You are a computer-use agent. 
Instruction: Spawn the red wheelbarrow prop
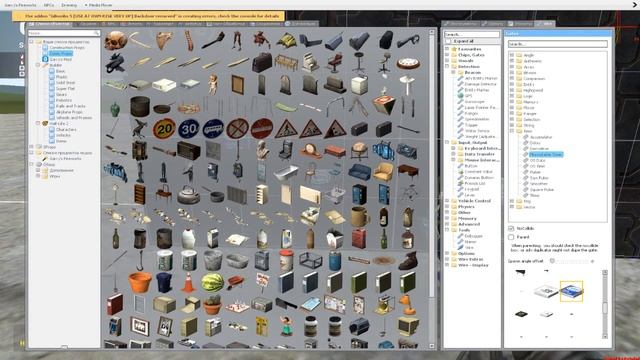coord(237,282)
